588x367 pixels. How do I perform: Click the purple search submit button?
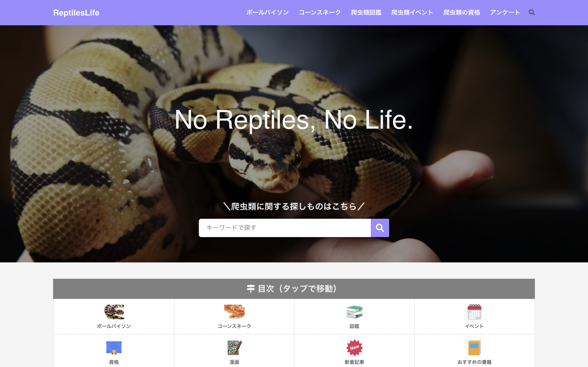380,228
